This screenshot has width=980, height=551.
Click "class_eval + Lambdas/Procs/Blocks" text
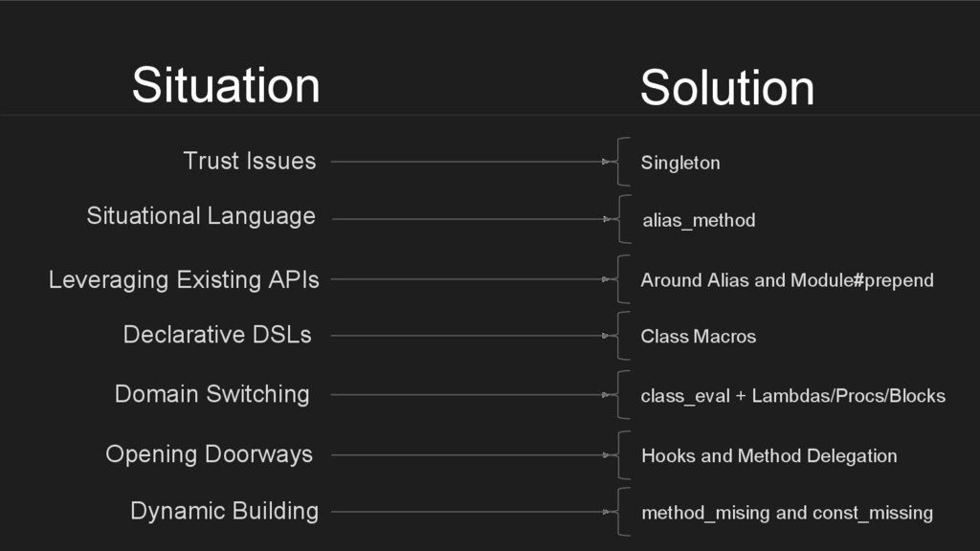coord(792,396)
